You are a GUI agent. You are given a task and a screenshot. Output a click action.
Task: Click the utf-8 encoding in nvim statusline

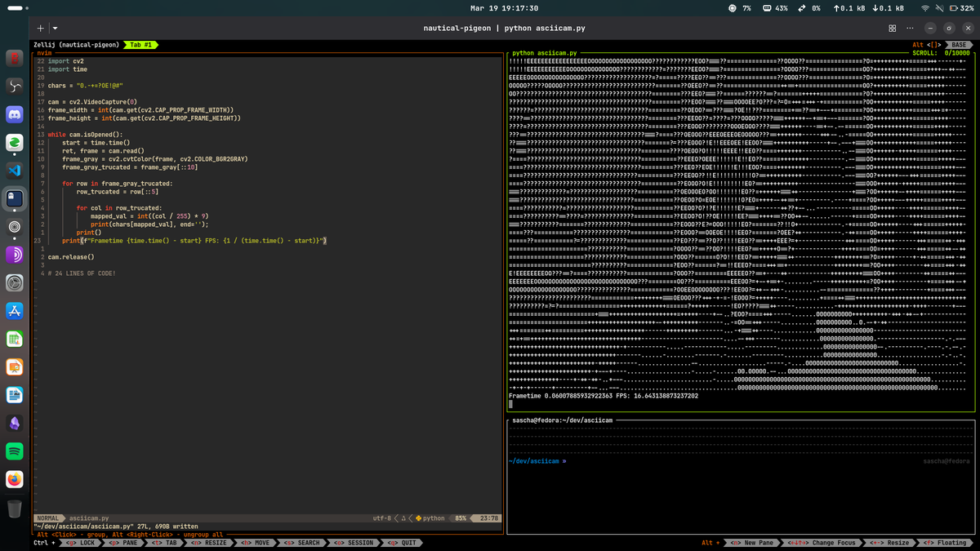(x=383, y=518)
